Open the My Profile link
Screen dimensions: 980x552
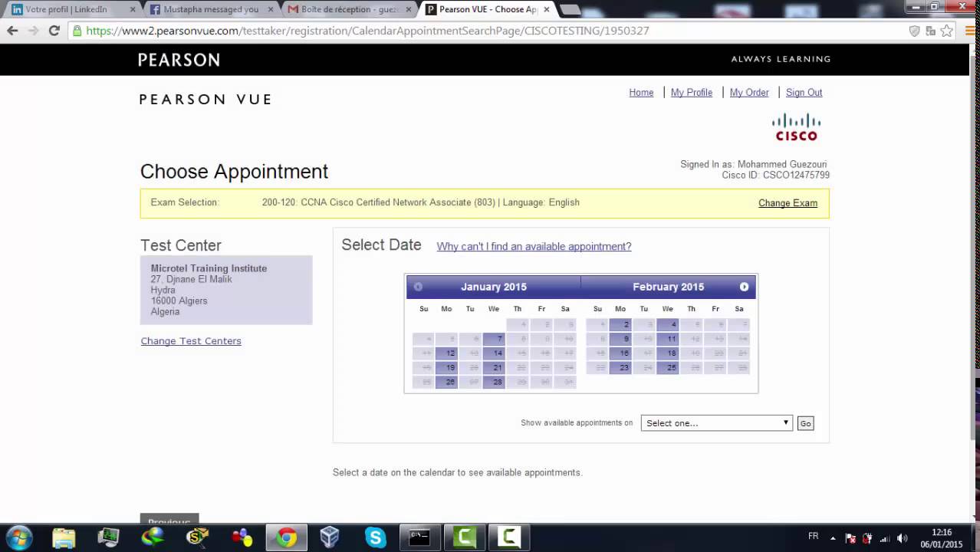692,93
